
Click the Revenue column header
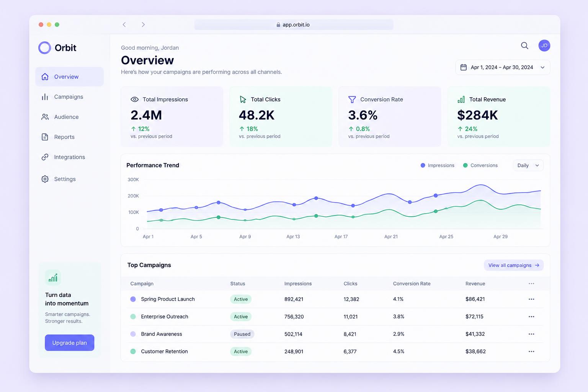[x=475, y=284]
